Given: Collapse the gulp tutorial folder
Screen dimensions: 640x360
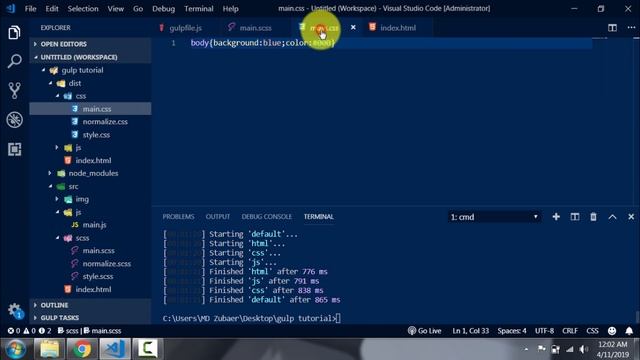Looking at the screenshot, I should coord(82,70).
